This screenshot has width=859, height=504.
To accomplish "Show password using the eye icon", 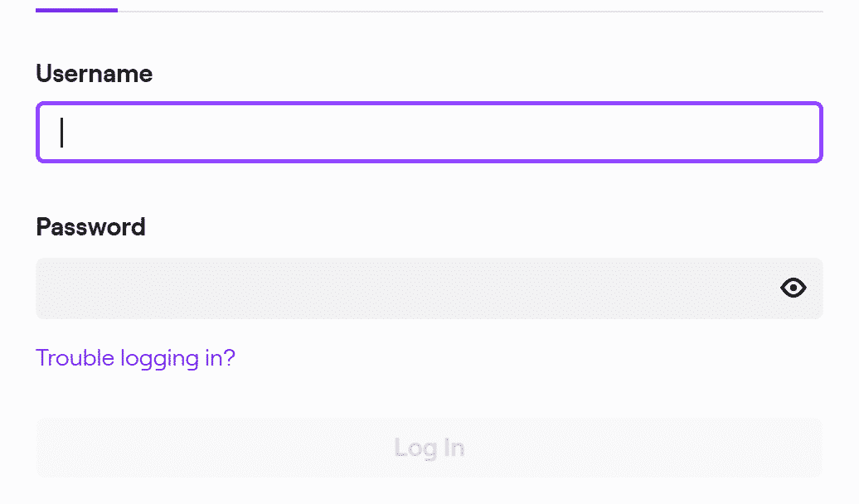I will coord(793,288).
